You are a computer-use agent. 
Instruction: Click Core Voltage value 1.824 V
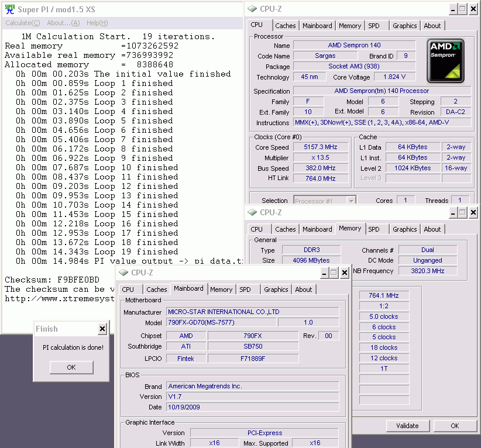point(395,77)
